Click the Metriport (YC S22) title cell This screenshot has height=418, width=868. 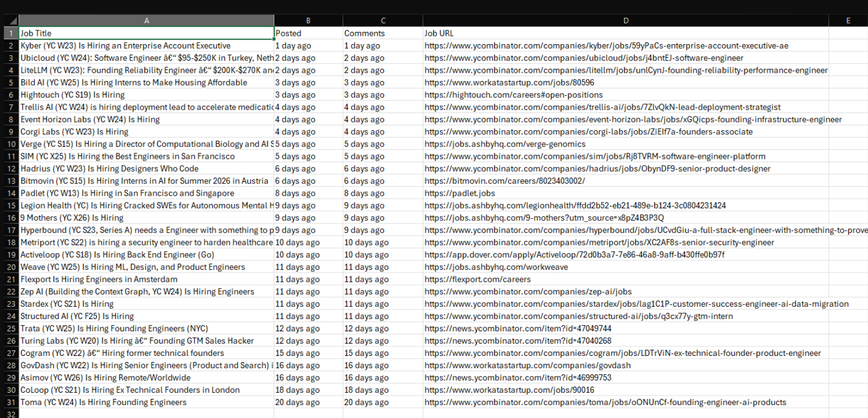pos(147,242)
